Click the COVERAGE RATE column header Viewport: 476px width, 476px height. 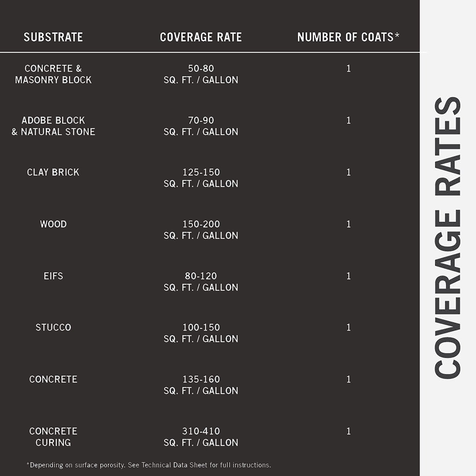[201, 37]
